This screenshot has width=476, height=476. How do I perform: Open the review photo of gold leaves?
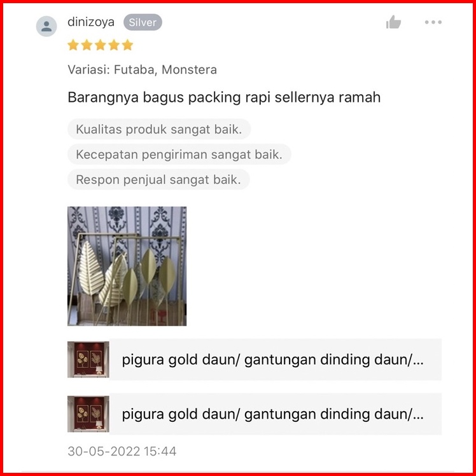pyautogui.click(x=127, y=266)
